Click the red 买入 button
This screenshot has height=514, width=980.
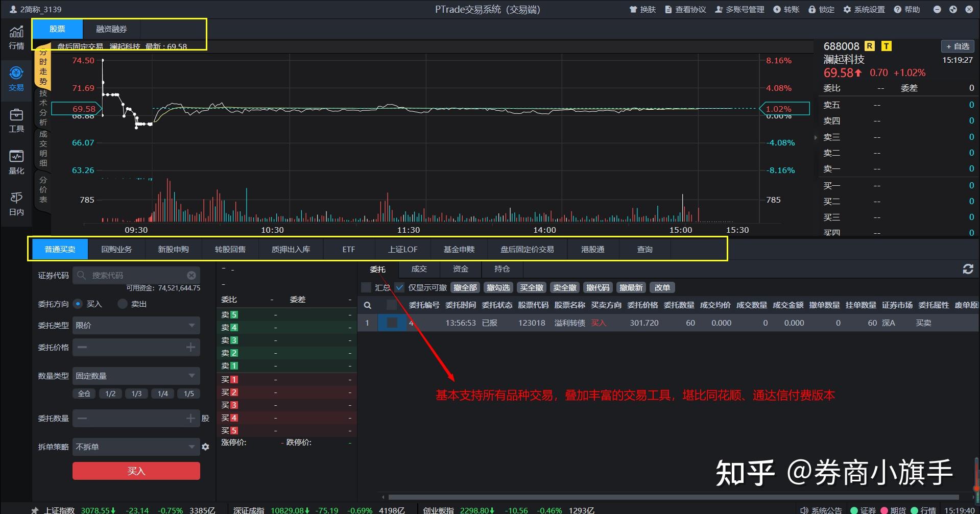point(136,470)
